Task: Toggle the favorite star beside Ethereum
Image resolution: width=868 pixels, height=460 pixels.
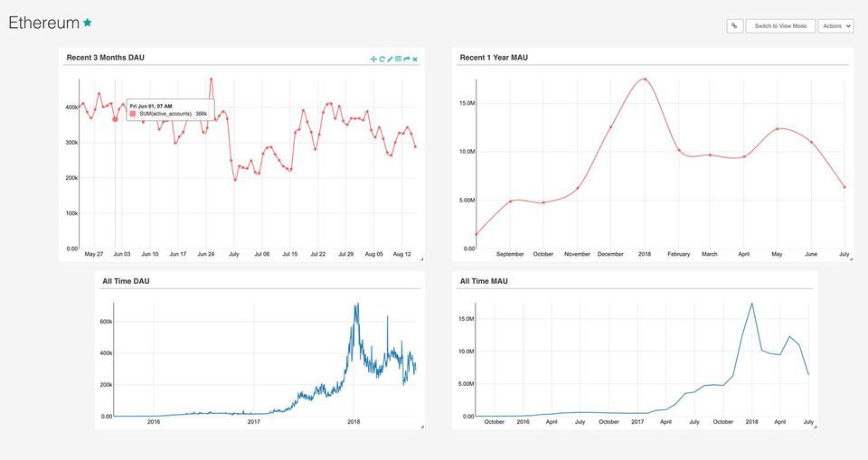Action: (88, 23)
